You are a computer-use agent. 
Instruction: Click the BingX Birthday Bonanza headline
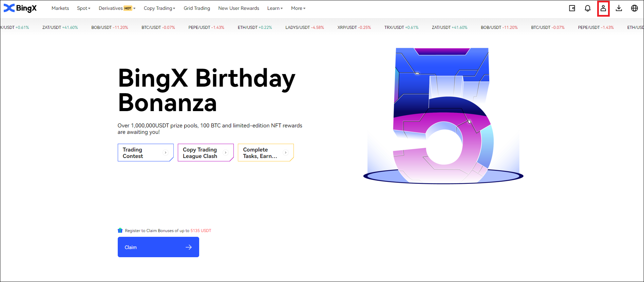pyautogui.click(x=206, y=90)
